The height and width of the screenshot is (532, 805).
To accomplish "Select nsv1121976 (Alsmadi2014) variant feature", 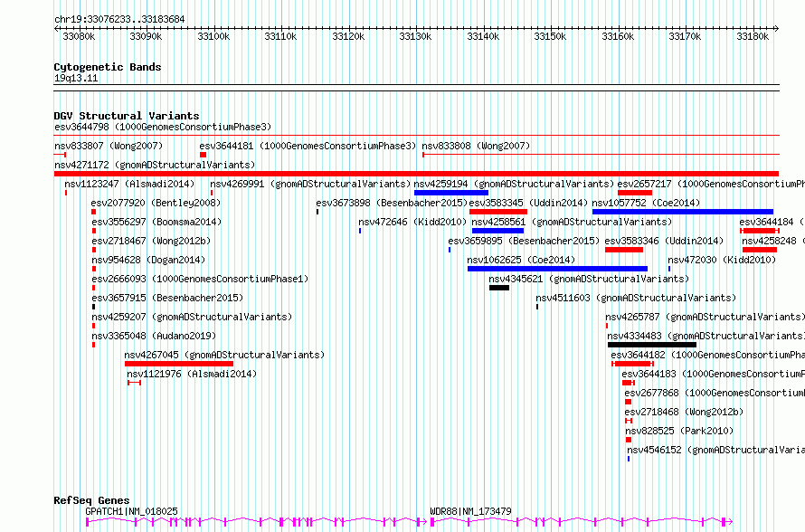I will pos(134,383).
